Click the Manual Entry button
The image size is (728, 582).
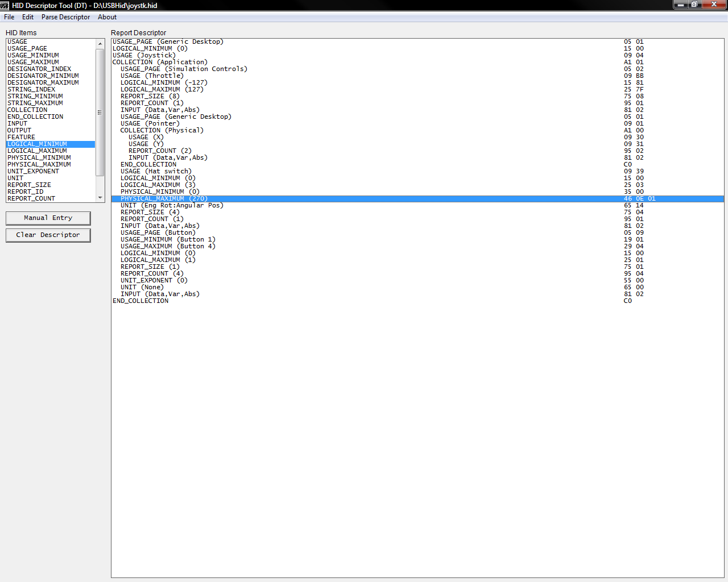48,218
